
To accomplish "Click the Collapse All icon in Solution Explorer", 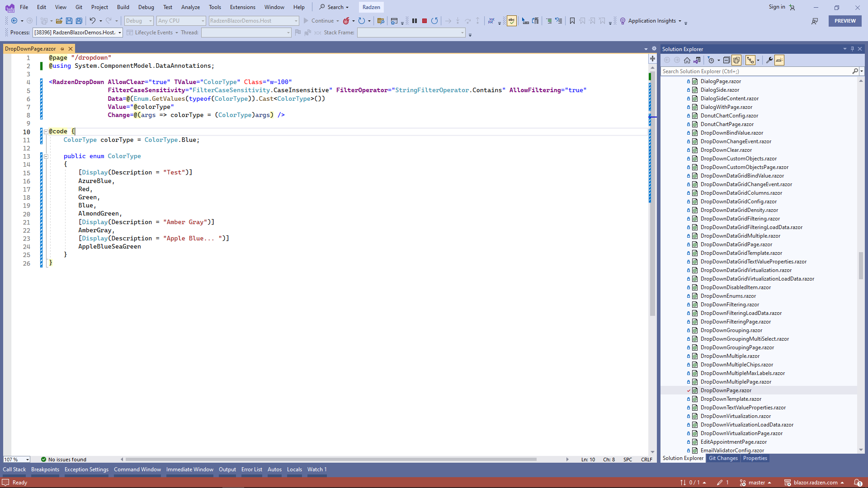I will click(x=726, y=60).
